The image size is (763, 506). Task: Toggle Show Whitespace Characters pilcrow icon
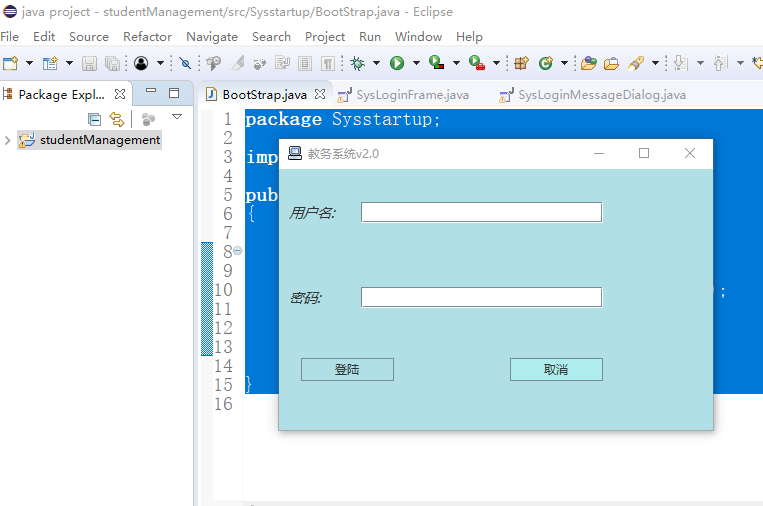click(328, 63)
